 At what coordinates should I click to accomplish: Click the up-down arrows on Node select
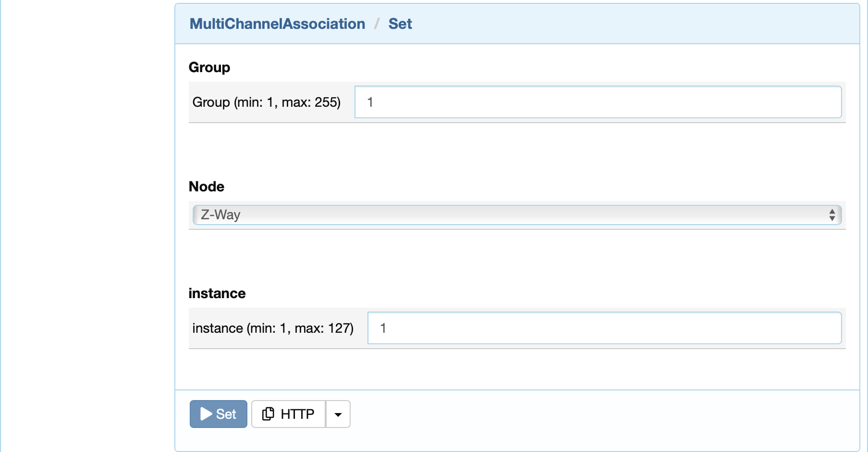[x=832, y=215]
